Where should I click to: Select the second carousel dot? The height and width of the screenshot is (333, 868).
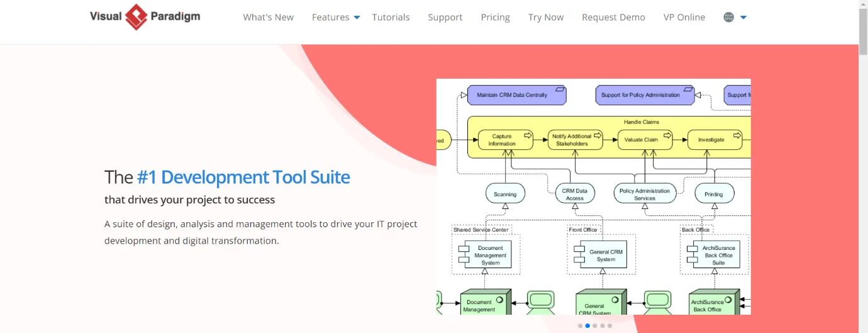587,326
